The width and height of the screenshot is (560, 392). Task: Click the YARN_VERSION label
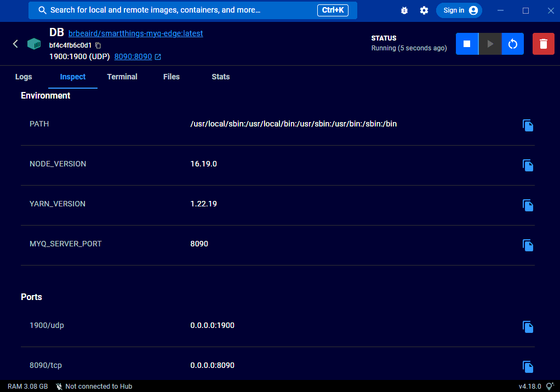58,204
